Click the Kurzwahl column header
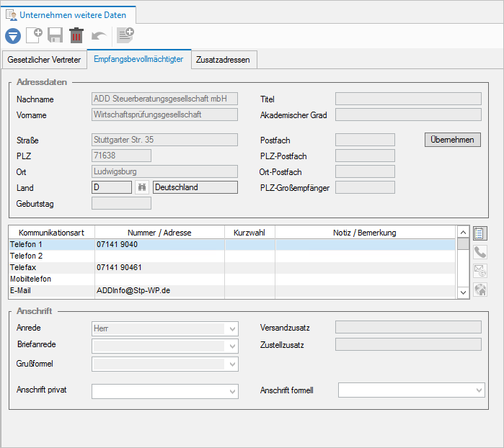Viewport: 504px width, 448px height. [249, 233]
